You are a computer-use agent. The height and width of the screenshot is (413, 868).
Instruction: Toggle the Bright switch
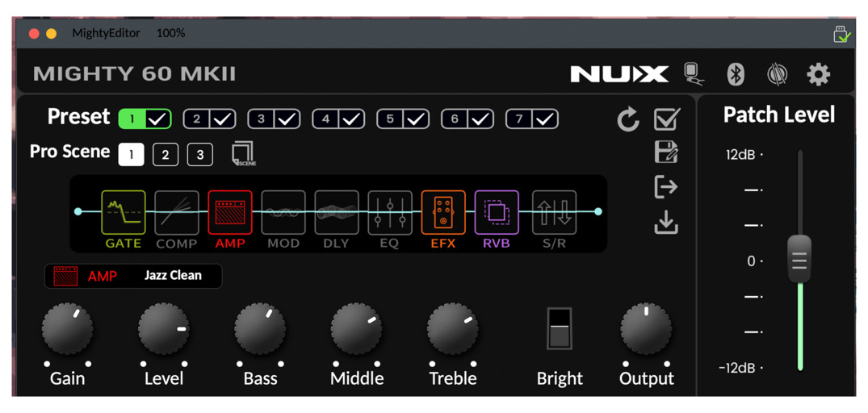[x=559, y=328]
